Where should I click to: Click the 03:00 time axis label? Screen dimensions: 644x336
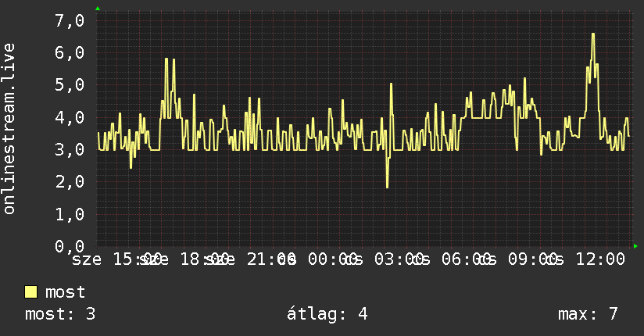click(x=399, y=259)
